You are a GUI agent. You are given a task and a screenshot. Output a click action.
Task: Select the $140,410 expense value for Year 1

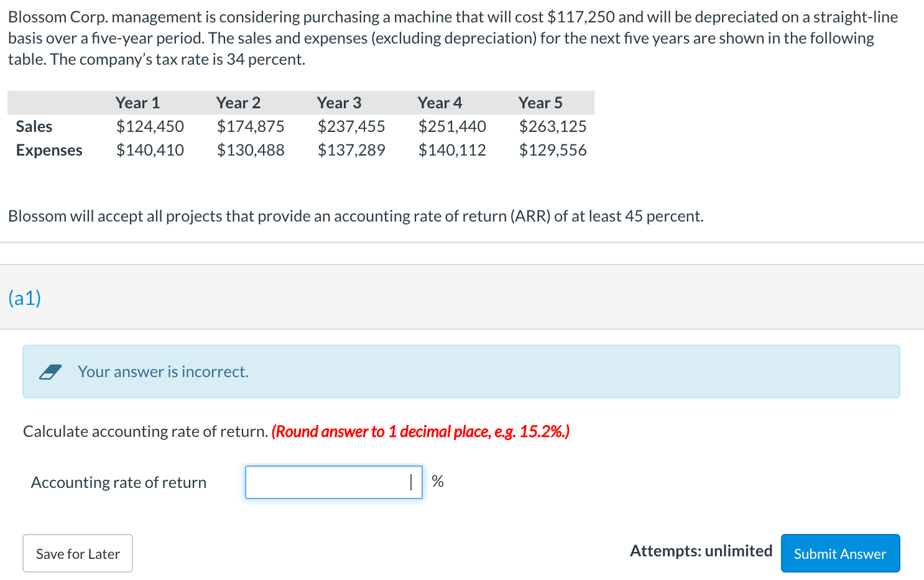click(150, 150)
